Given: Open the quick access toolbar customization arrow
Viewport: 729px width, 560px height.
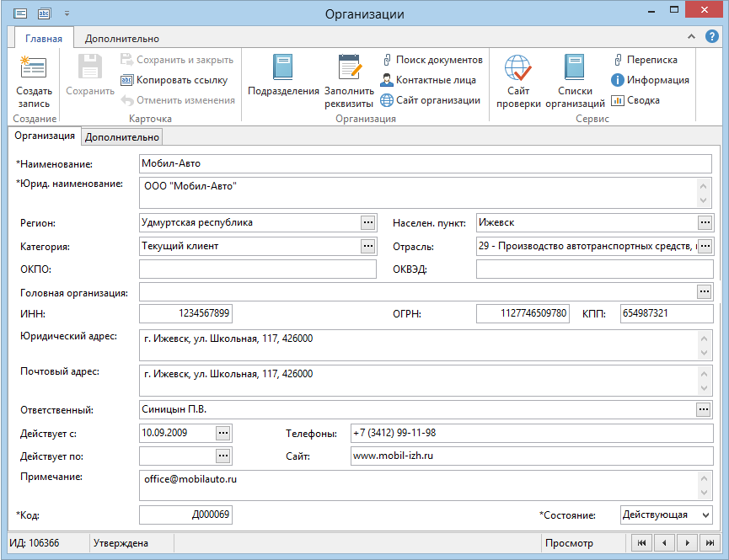Looking at the screenshot, I should [67, 14].
